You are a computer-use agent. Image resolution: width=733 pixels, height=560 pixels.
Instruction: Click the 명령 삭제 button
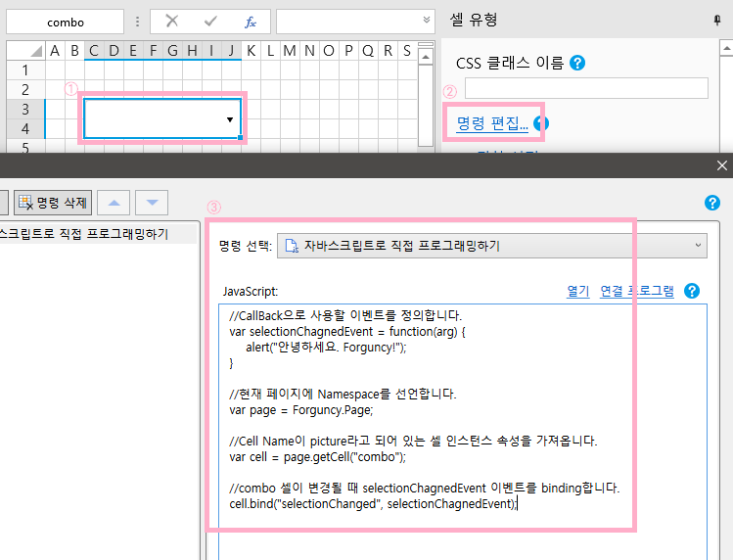[x=53, y=203]
